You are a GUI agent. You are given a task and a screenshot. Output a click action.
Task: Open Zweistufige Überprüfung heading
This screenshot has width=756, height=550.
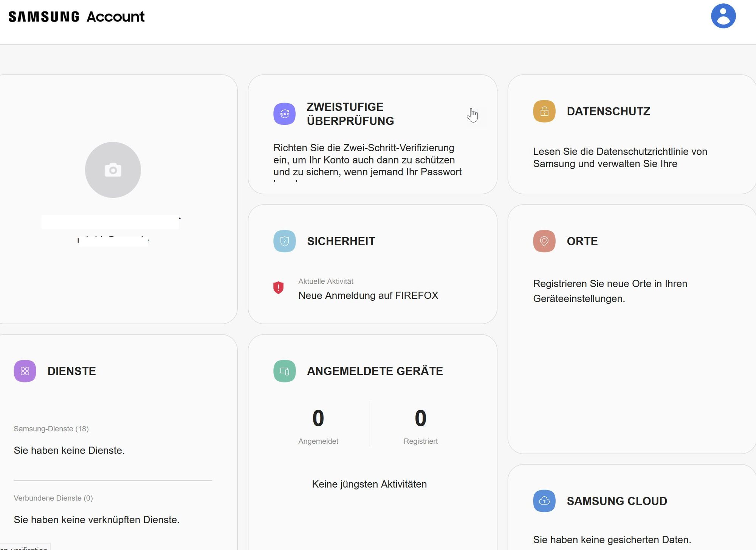350,114
